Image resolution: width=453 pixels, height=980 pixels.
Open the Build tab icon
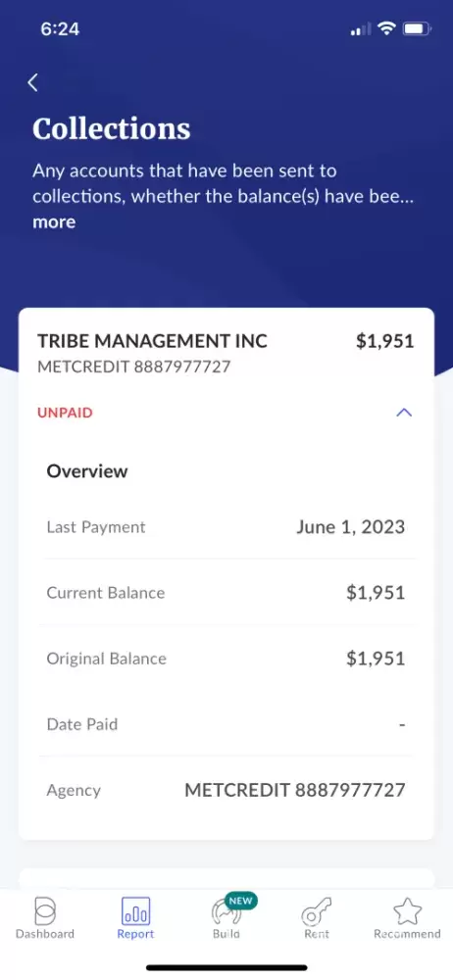pos(226,912)
